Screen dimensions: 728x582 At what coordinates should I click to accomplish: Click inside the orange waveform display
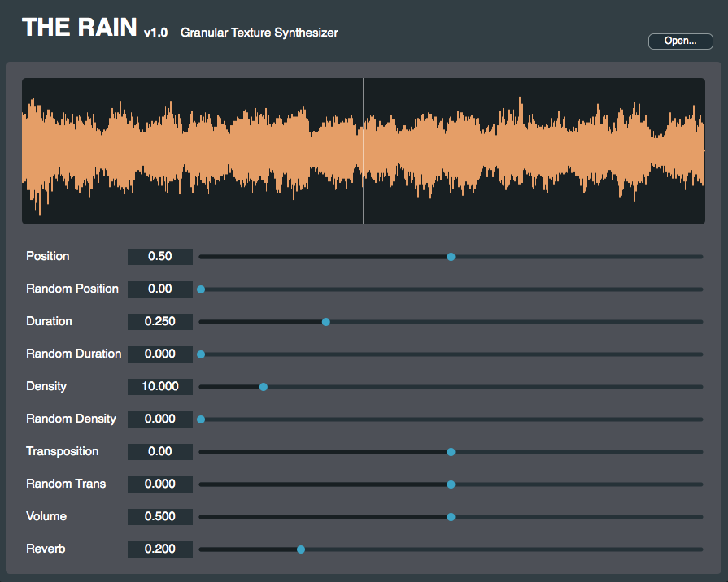pyautogui.click(x=364, y=151)
